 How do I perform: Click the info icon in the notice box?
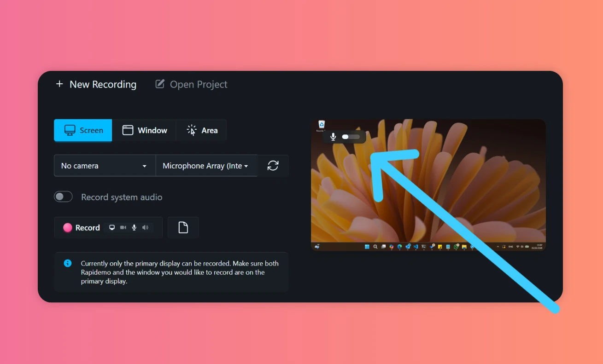click(68, 263)
